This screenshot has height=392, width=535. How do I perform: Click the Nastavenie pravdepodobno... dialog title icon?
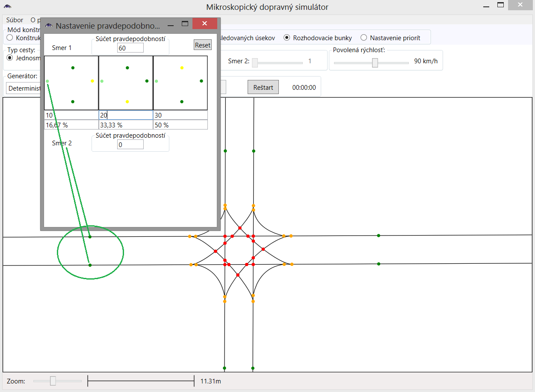tap(49, 26)
